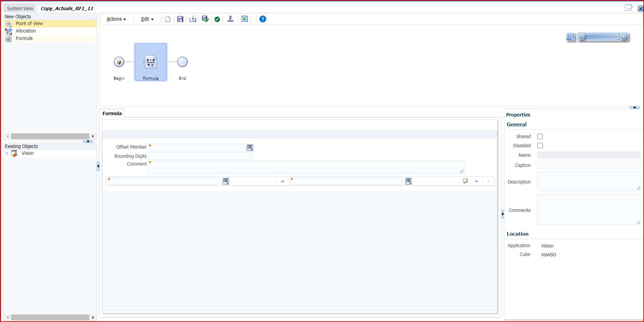
Task: Select the Formula node in the flow diagram
Action: pyautogui.click(x=151, y=62)
